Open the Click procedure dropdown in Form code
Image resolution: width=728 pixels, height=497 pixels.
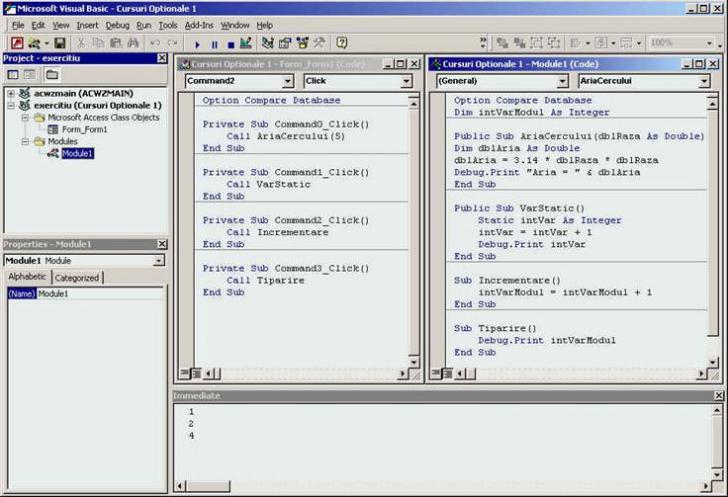[x=406, y=81]
